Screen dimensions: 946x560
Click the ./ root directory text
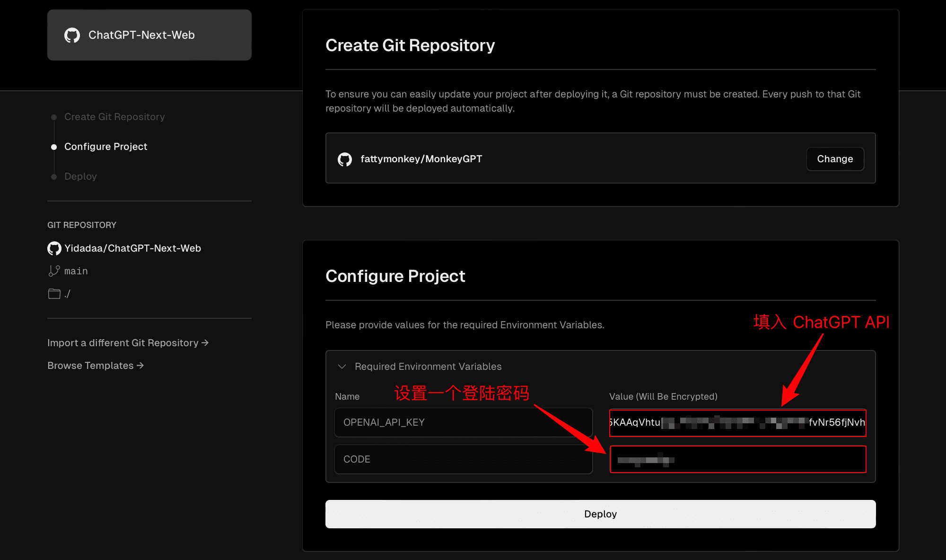pos(68,294)
